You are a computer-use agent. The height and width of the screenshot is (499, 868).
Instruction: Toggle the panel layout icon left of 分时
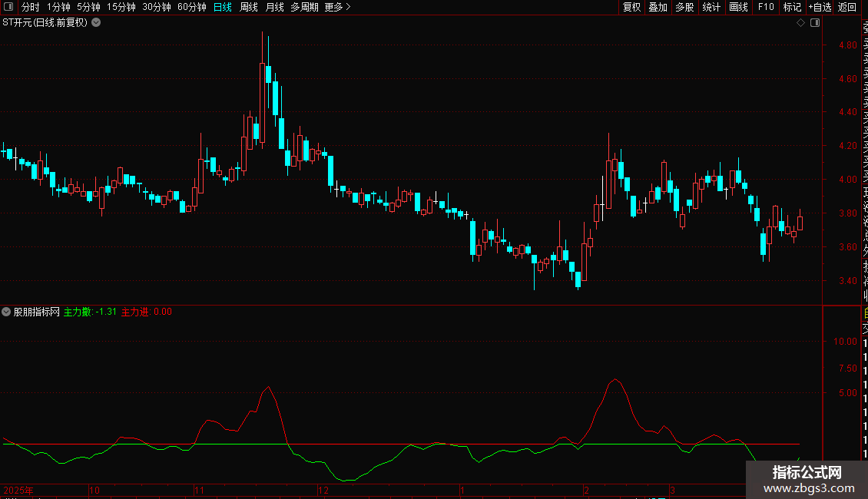(x=8, y=7)
